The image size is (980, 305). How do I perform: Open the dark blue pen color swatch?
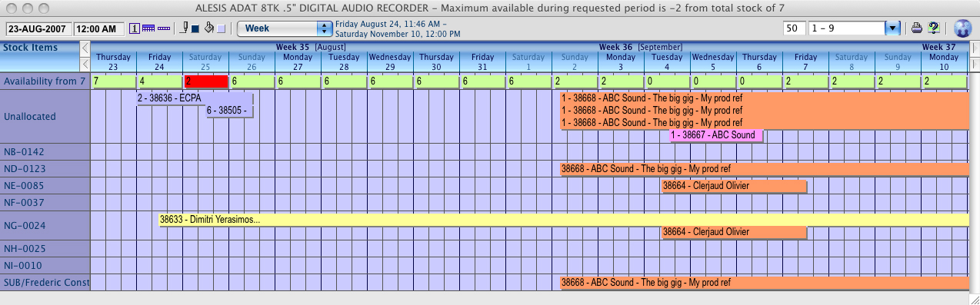195,29
